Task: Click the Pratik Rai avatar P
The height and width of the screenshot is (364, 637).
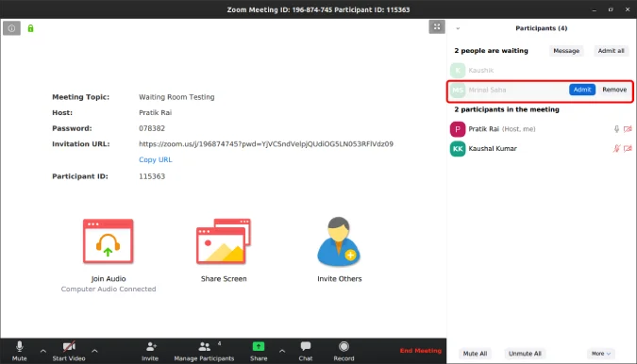Action: 458,129
